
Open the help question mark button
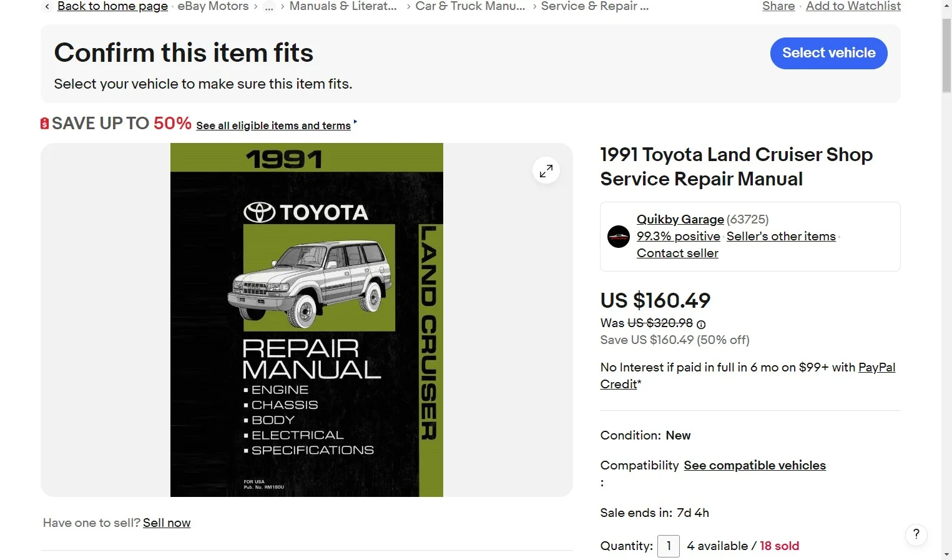click(916, 534)
